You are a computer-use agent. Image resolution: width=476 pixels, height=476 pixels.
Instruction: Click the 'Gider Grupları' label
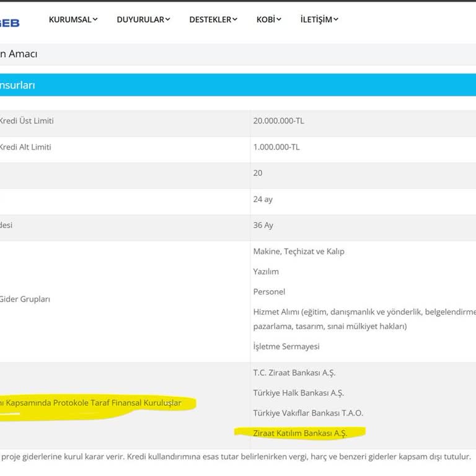(x=25, y=299)
